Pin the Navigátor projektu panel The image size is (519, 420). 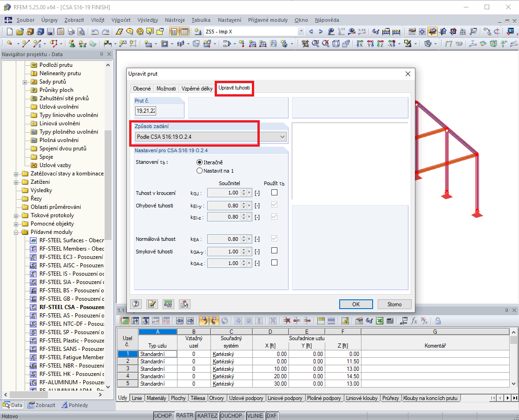coord(102,54)
